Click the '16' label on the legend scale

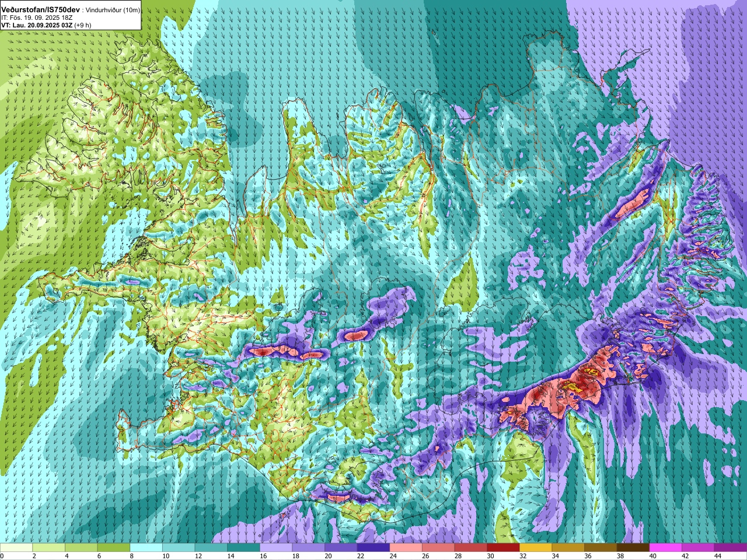[263, 556]
